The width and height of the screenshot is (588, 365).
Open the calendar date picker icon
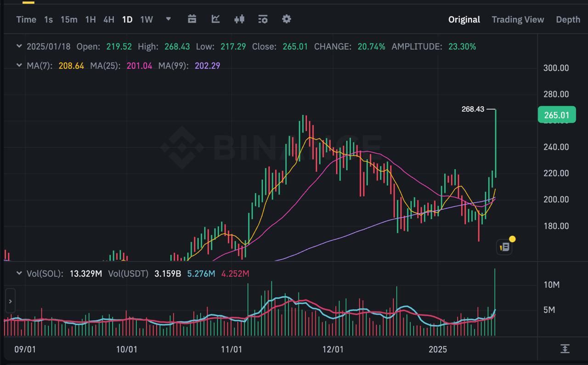(x=192, y=19)
